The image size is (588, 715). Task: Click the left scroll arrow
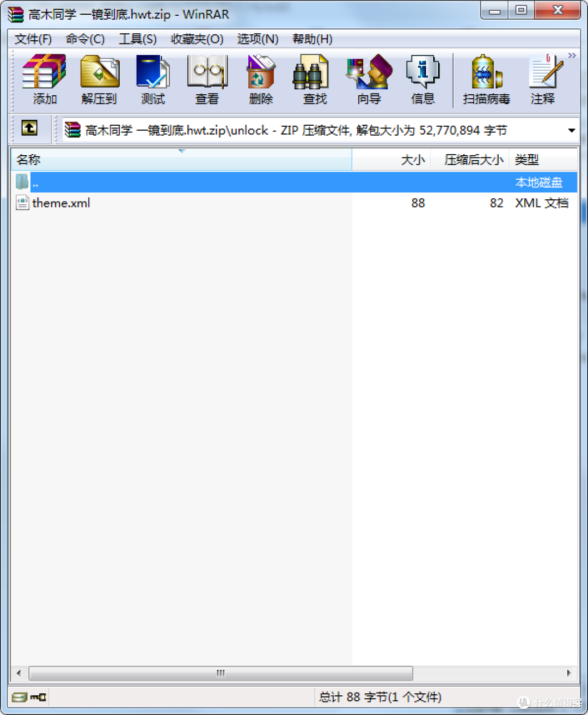click(x=19, y=673)
